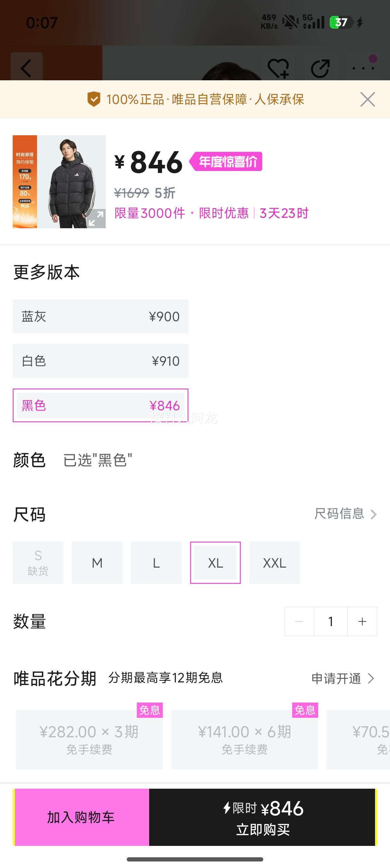This screenshot has height=868, width=390.
Task: Tap 立即购买 at ¥846
Action: [x=263, y=817]
